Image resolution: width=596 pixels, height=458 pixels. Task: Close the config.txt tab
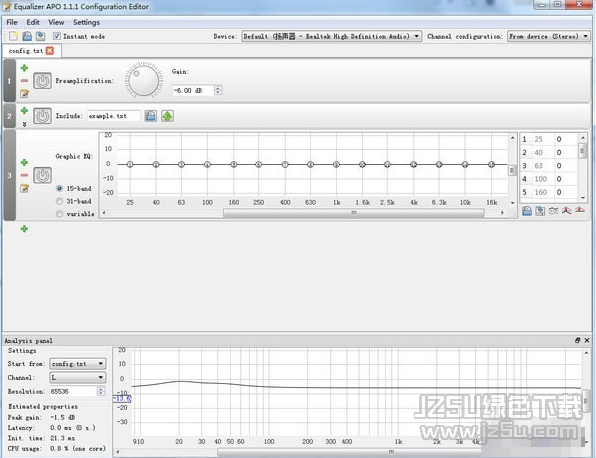pyautogui.click(x=50, y=51)
